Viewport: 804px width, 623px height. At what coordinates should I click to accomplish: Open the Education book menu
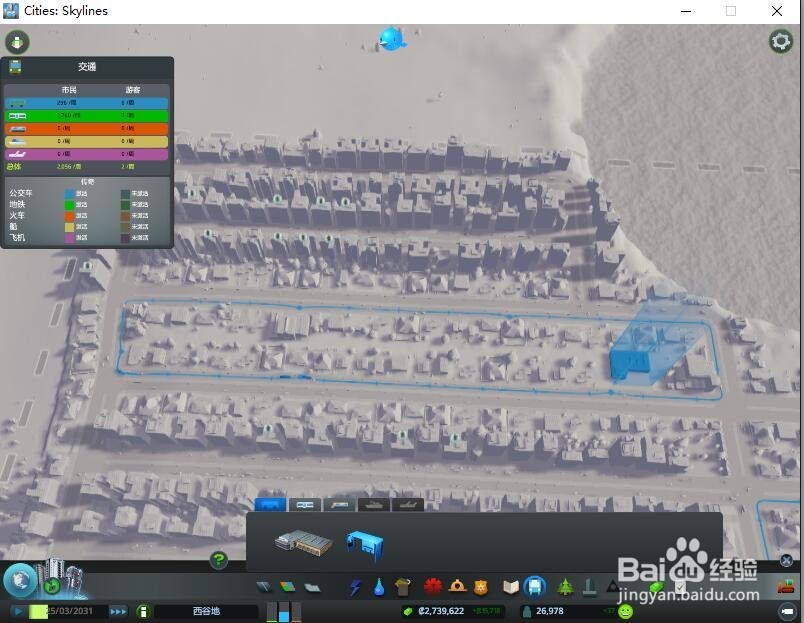click(x=511, y=587)
